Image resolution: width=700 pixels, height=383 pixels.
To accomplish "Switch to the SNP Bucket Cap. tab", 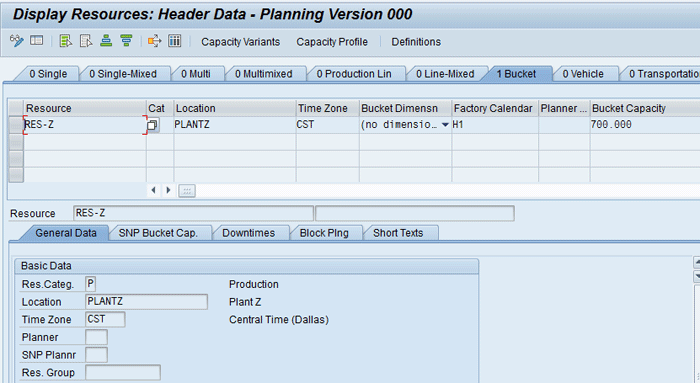I will click(x=158, y=233).
